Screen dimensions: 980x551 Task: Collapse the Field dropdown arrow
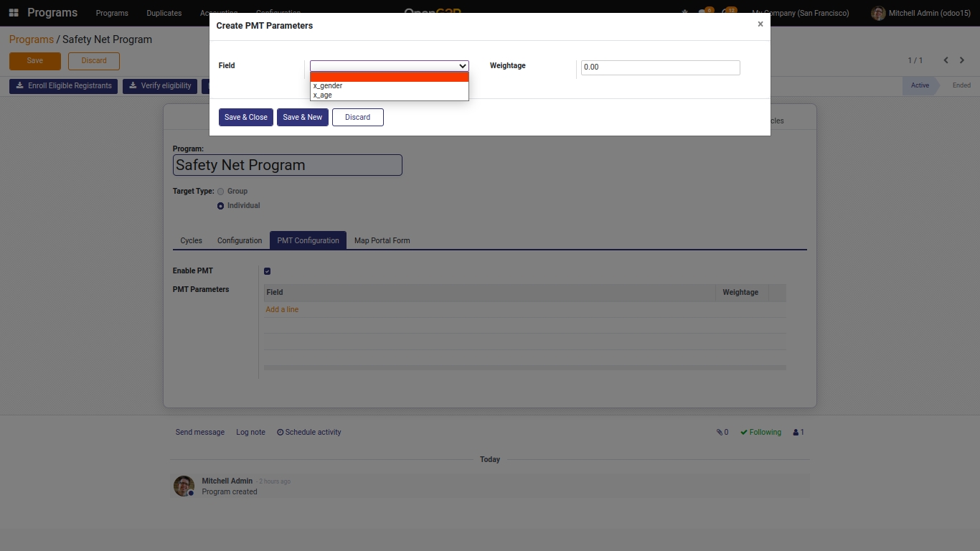click(x=463, y=66)
